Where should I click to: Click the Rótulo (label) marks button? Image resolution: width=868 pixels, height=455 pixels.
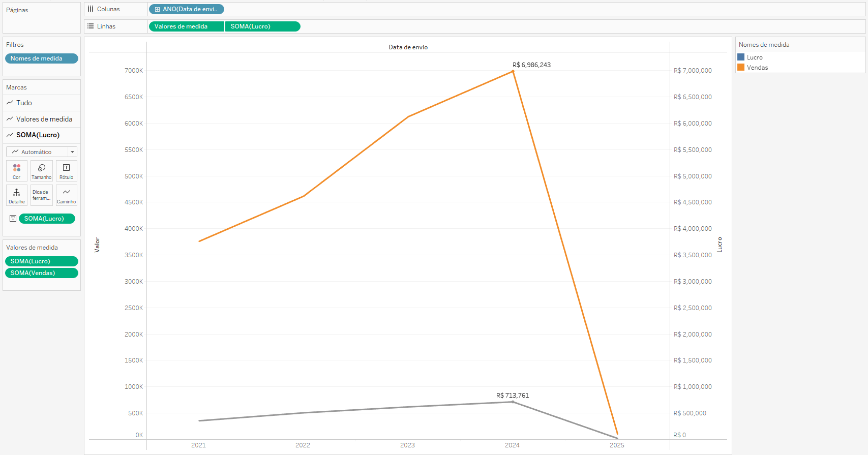(x=66, y=170)
